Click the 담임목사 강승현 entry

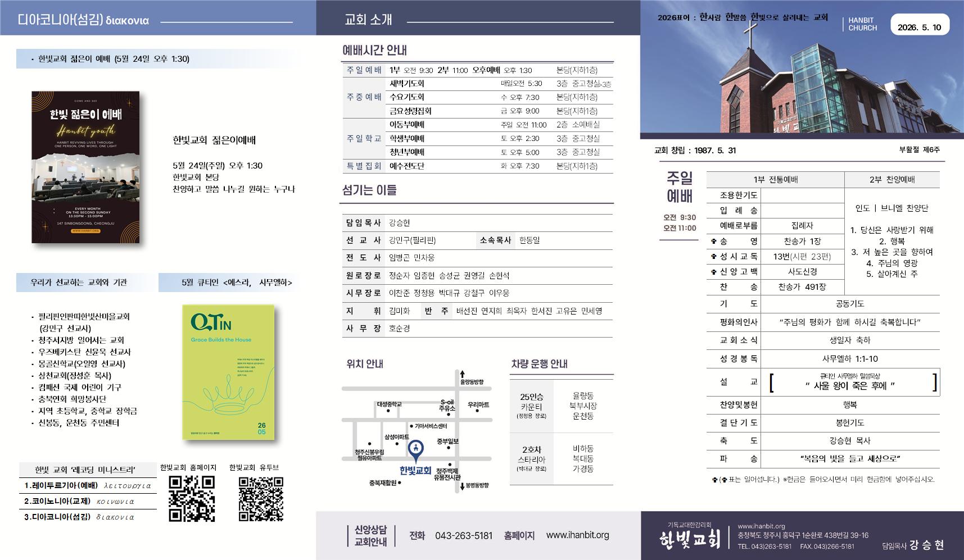477,223
